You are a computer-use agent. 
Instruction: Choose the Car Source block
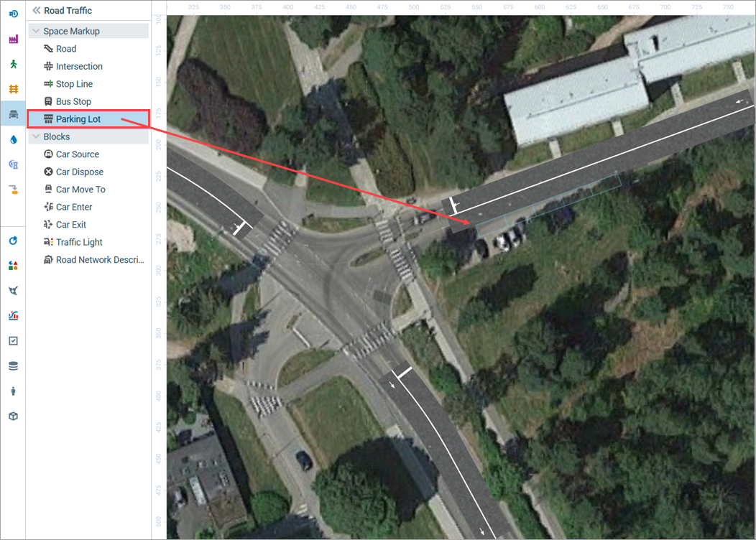tap(71, 154)
